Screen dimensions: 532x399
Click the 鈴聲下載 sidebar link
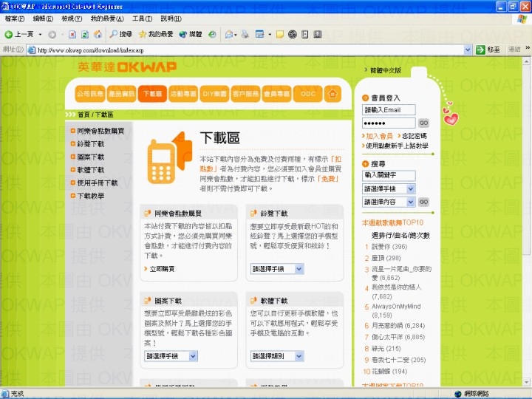click(91, 144)
